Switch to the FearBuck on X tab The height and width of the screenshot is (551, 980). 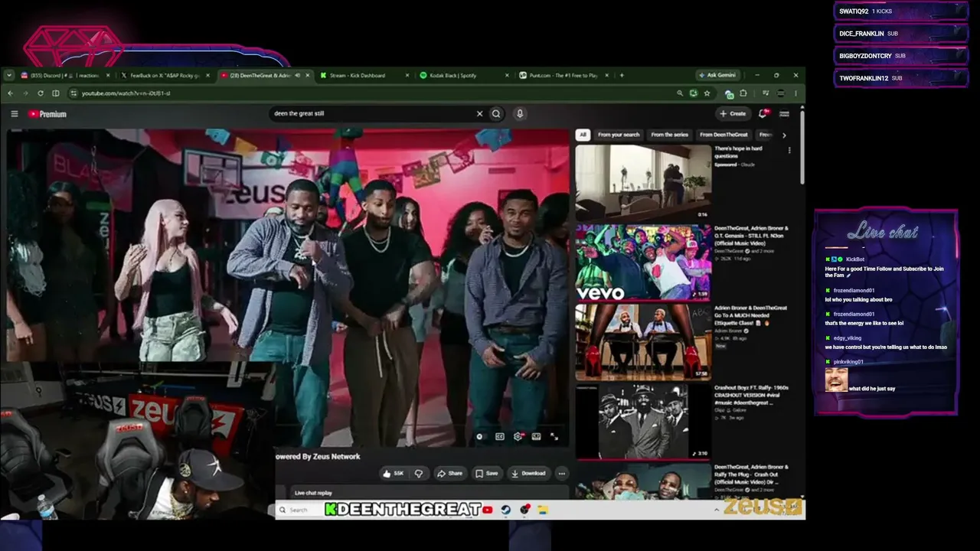[162, 75]
